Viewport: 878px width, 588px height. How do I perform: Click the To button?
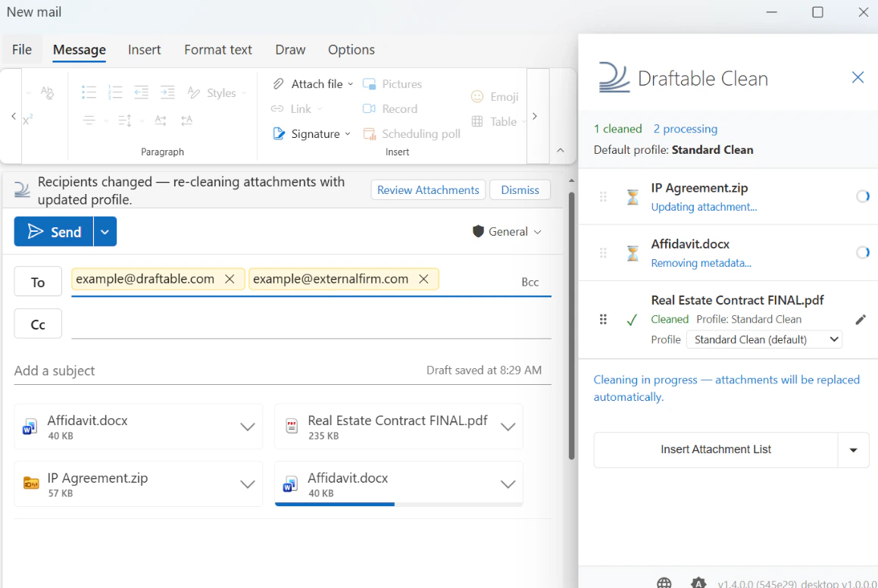tap(38, 282)
